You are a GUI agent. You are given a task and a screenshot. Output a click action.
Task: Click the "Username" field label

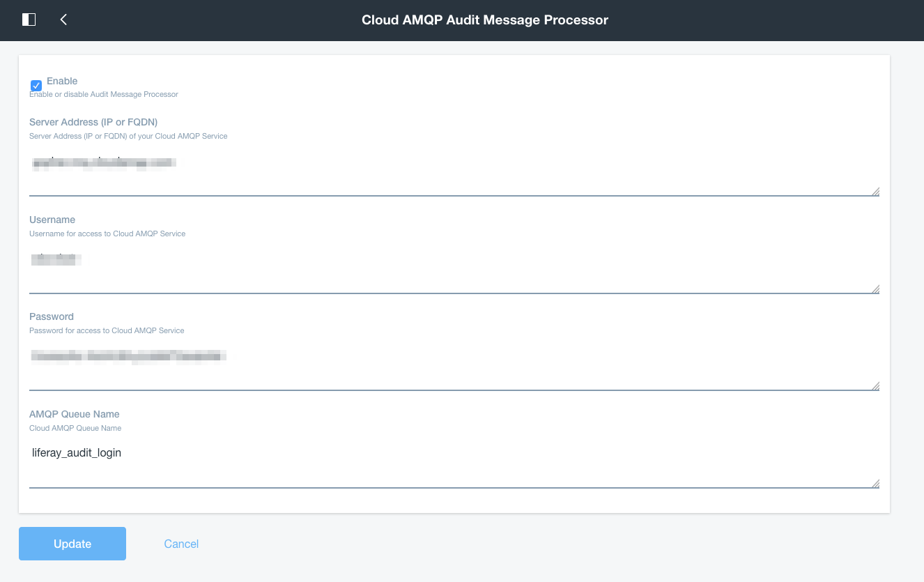(x=52, y=220)
